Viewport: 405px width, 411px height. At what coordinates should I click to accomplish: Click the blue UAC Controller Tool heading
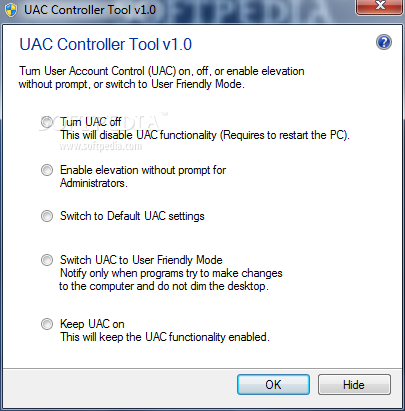[106, 44]
